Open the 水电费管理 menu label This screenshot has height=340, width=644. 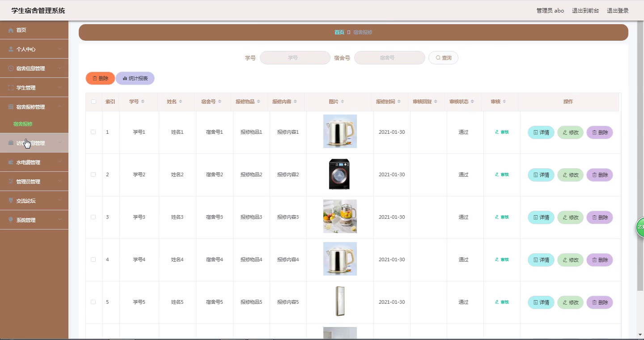28,162
